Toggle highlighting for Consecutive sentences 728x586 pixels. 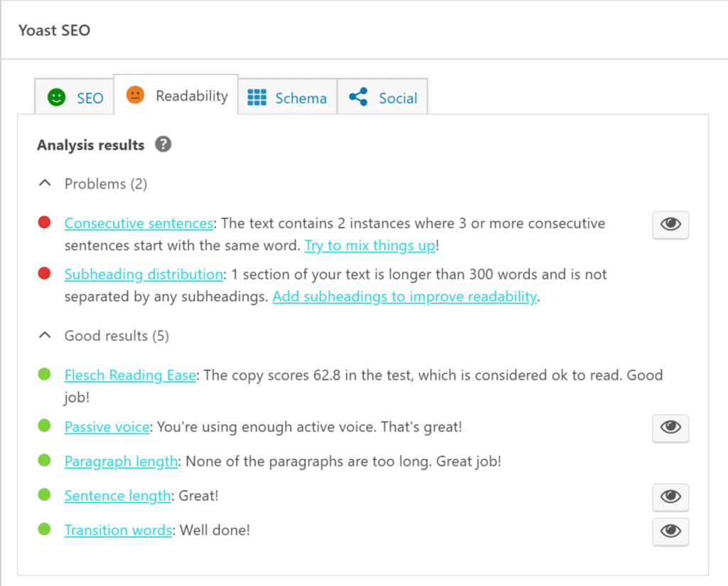670,225
